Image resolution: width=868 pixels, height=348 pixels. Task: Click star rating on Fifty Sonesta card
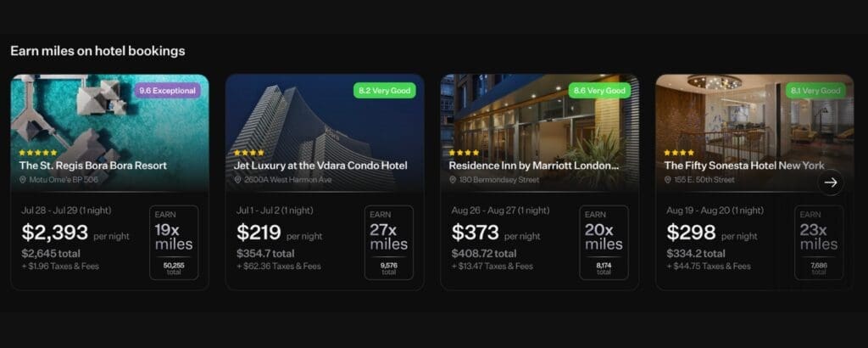tap(679, 153)
